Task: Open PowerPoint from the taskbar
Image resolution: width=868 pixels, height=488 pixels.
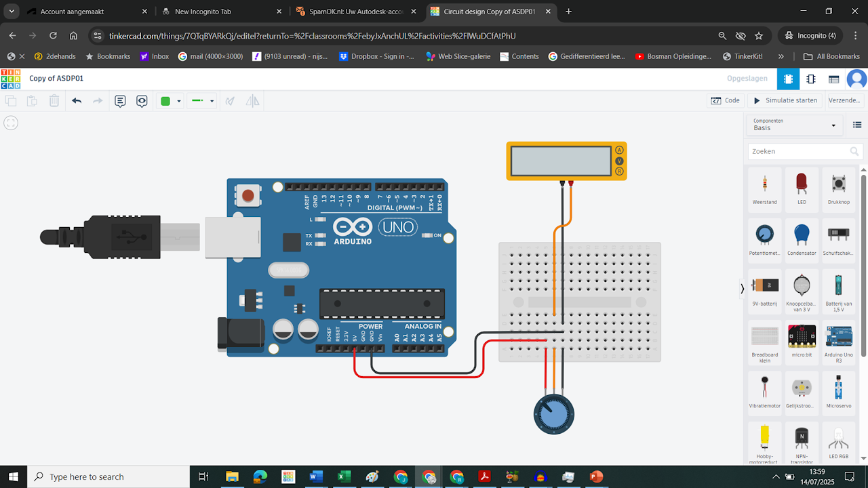Action: click(596, 476)
